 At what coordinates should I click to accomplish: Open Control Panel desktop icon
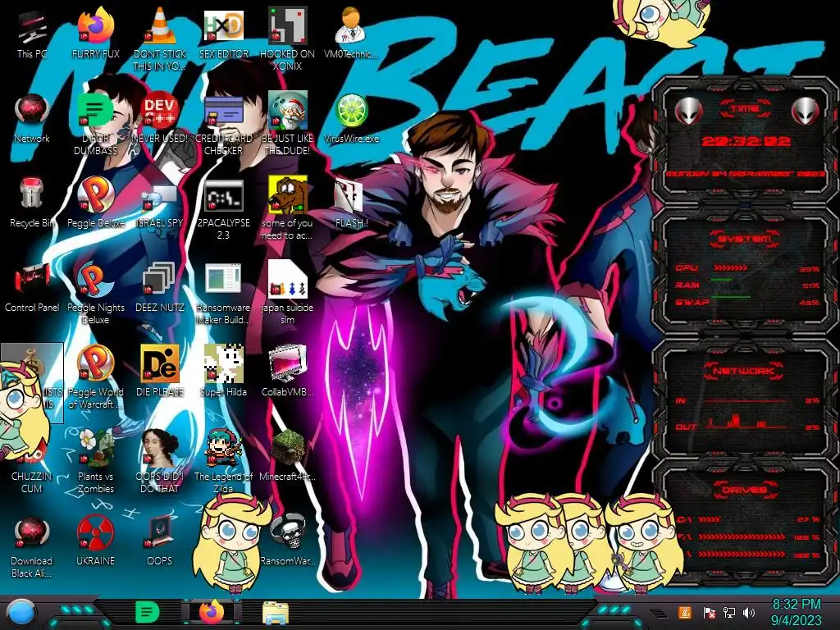tap(32, 288)
